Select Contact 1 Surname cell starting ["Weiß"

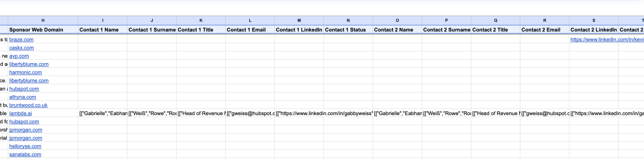tap(152, 113)
